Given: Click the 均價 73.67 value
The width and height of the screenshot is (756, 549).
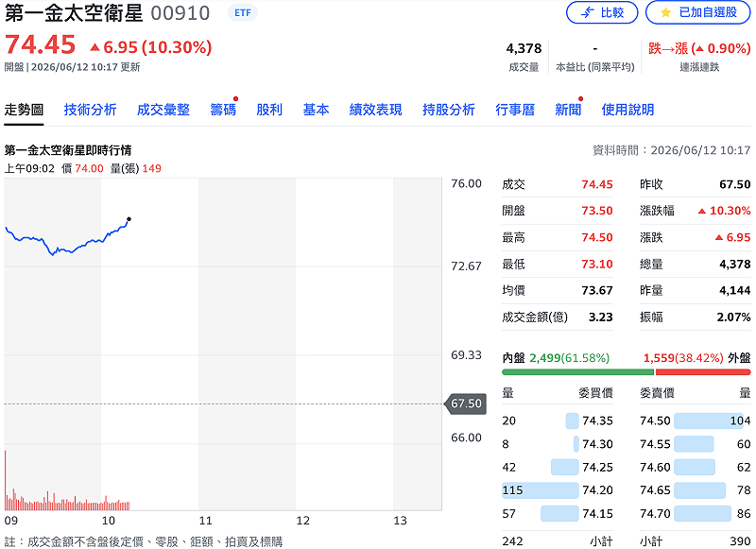Looking at the screenshot, I should 597,291.
